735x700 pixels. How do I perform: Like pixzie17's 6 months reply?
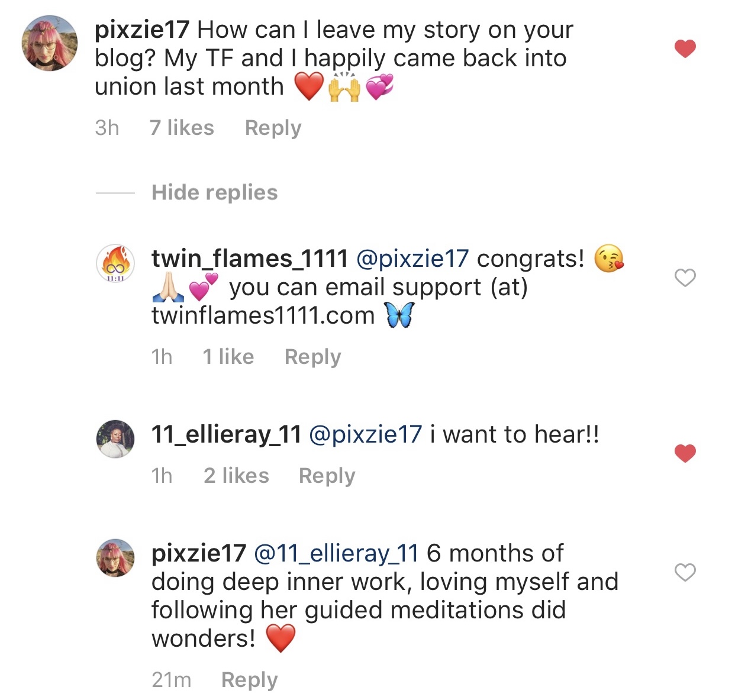point(685,572)
